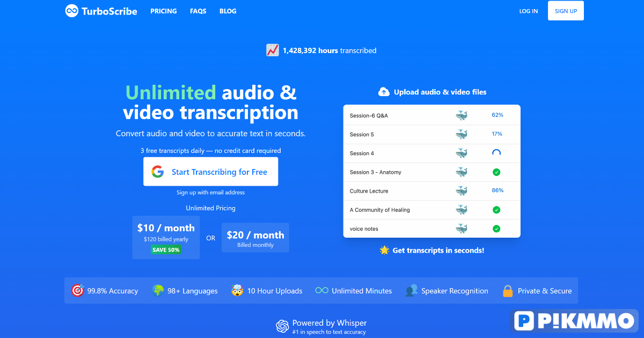644x338 pixels.
Task: Select the Session-6 Q&A row
Action: click(x=431, y=115)
